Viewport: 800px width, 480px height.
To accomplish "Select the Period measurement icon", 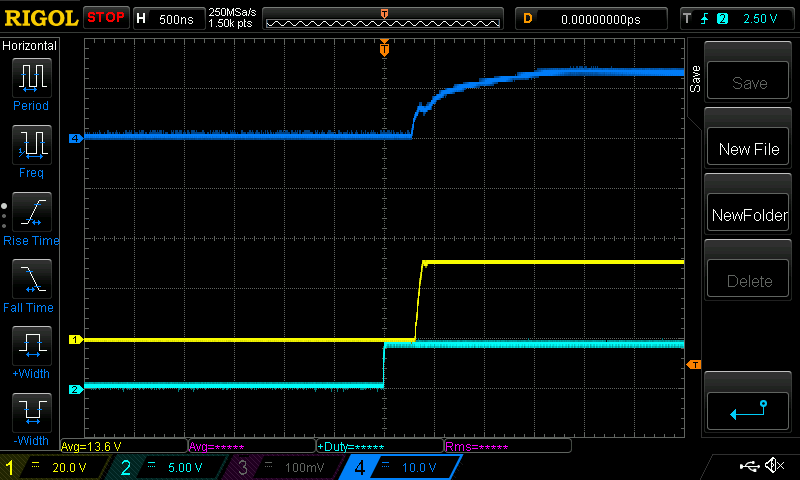I will [x=30, y=77].
